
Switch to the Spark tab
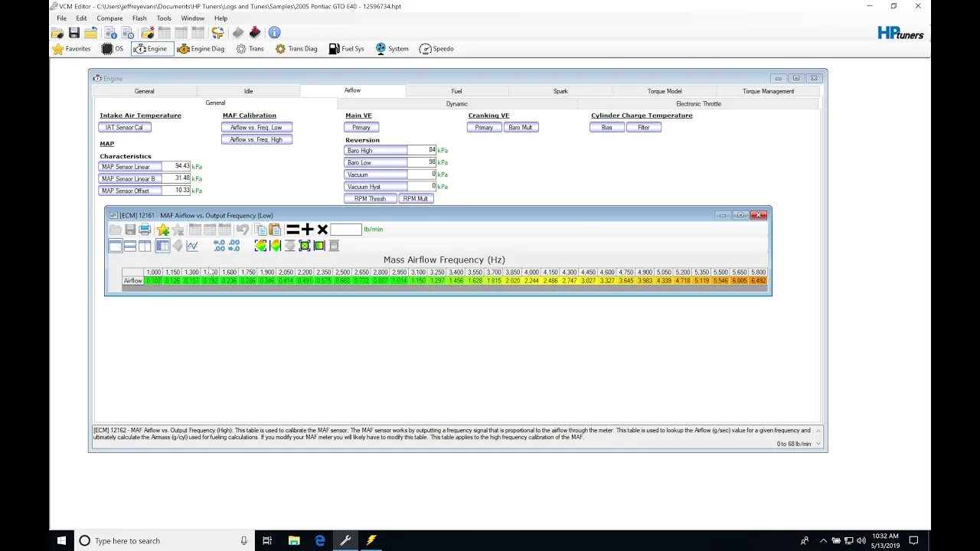tap(560, 91)
